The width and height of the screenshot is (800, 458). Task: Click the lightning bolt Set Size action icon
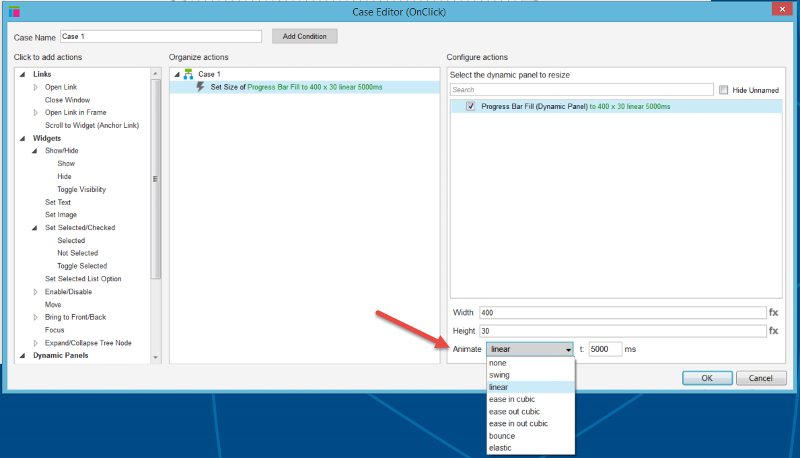201,87
